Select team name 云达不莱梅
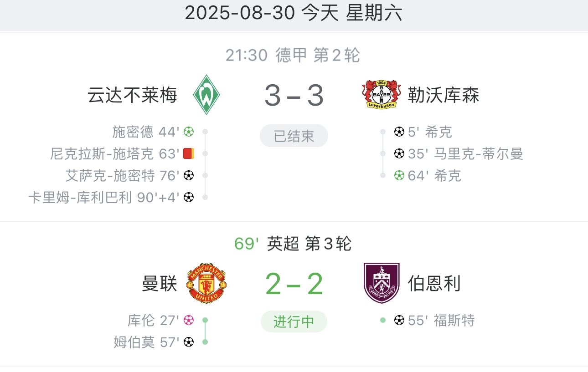 pyautogui.click(x=133, y=96)
